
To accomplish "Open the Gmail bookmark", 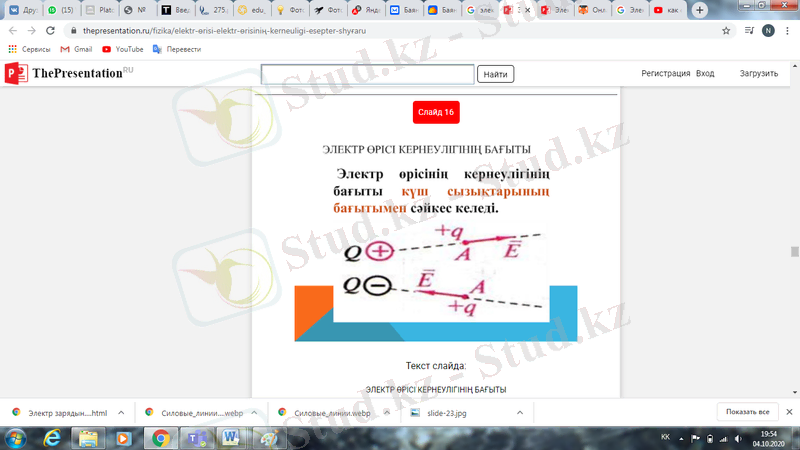I will point(77,49).
